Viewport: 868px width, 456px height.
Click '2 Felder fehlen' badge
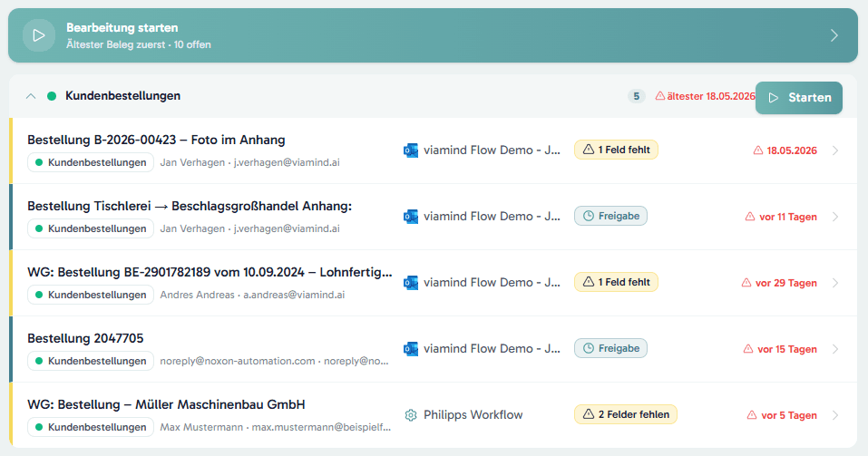pos(626,414)
